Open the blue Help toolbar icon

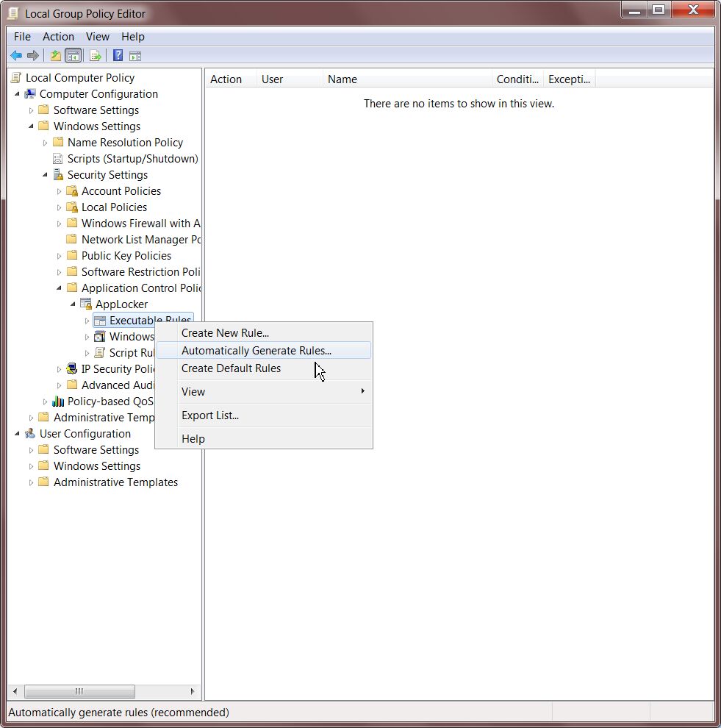pyautogui.click(x=118, y=55)
